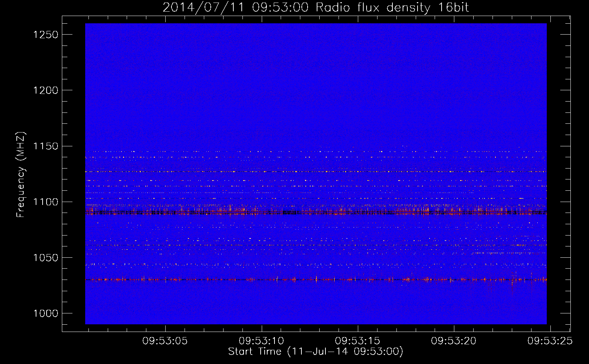
Task: Select the 1250 frequency tick label
Action: coord(46,35)
